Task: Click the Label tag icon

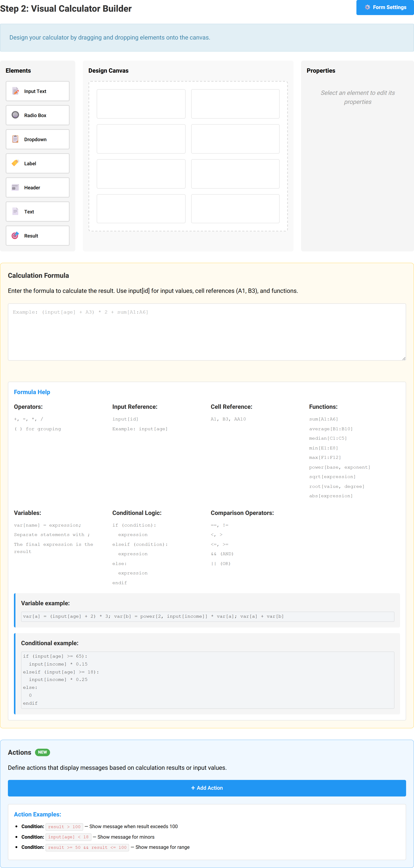Action: [x=15, y=163]
